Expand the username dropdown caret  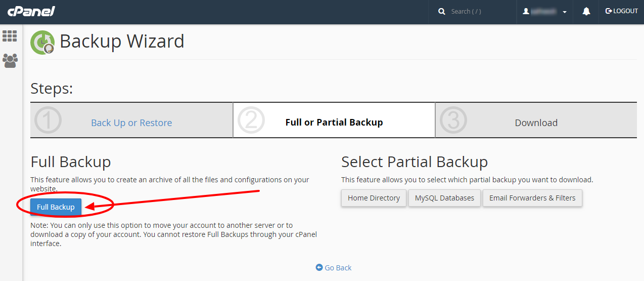point(564,12)
